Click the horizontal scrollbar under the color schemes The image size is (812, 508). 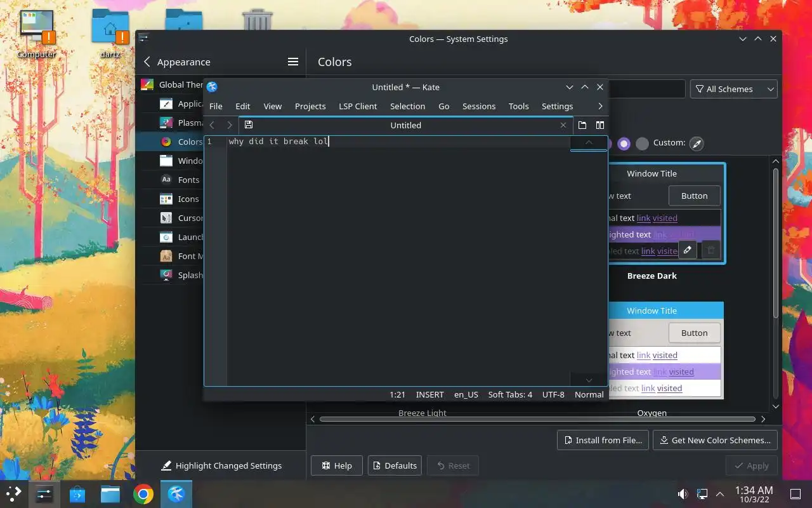click(537, 419)
